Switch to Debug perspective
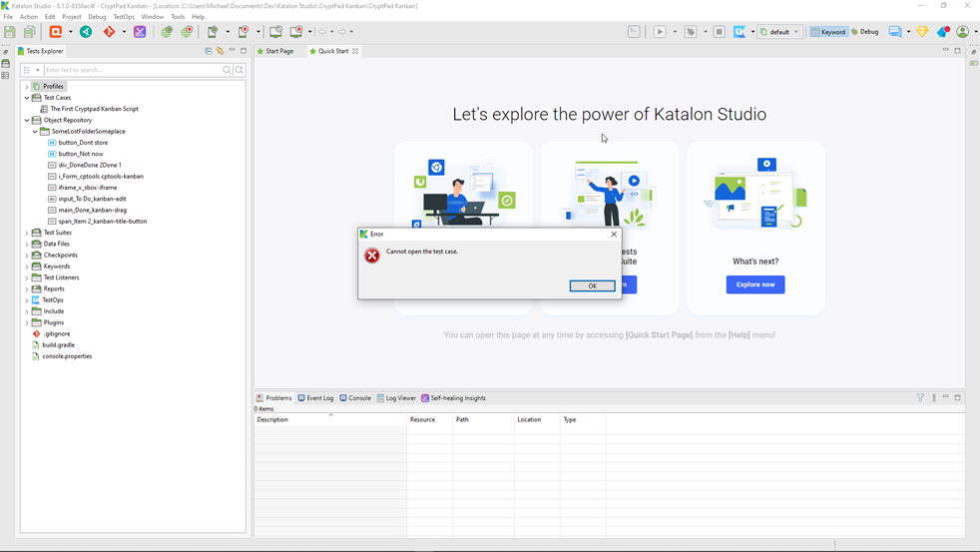Image resolution: width=980 pixels, height=552 pixels. 865,32
